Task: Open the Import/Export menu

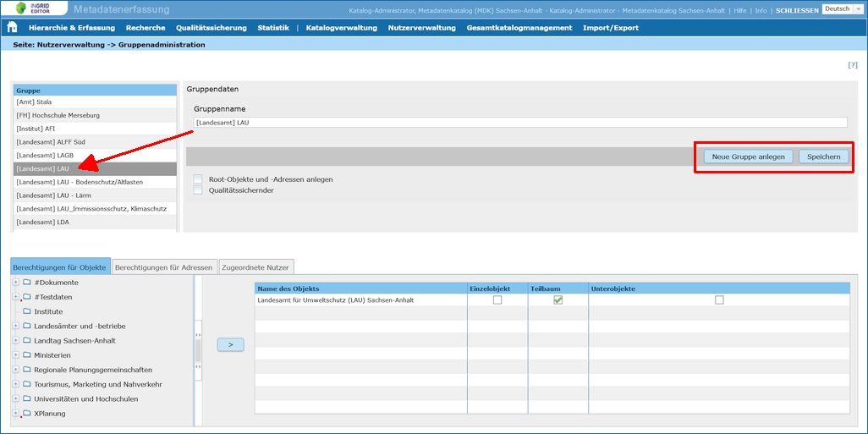Action: [611, 28]
